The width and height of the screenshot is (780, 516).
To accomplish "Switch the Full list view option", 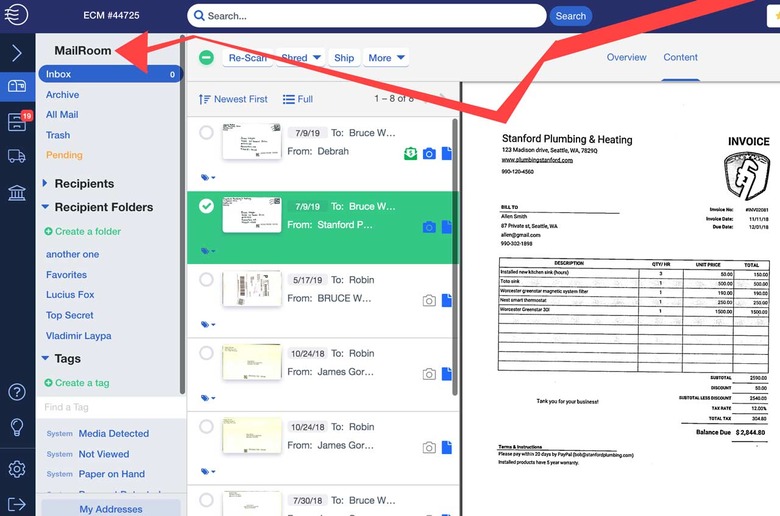I will [298, 99].
